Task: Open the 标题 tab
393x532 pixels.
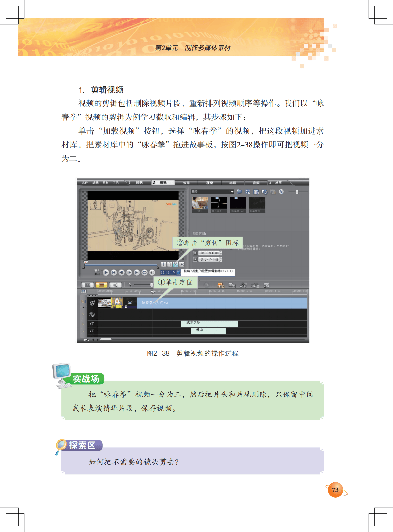Action: click(x=232, y=183)
